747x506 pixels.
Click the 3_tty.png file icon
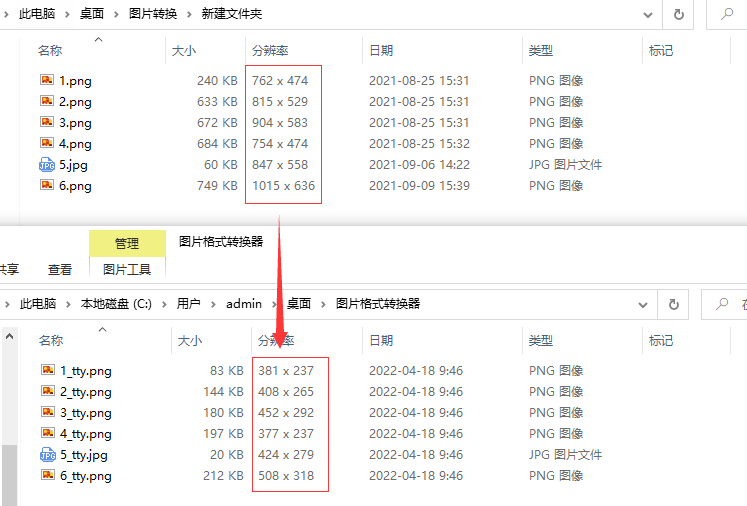47,412
